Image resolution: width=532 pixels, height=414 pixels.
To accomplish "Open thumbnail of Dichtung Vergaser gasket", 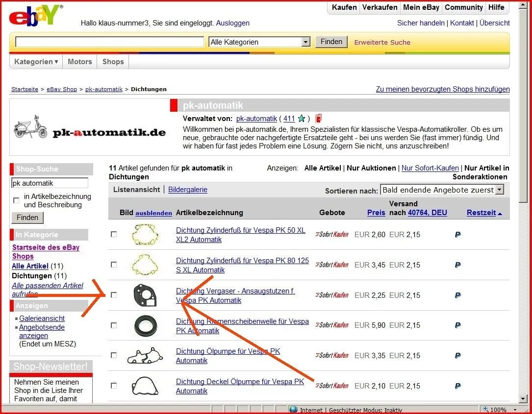I will [146, 295].
